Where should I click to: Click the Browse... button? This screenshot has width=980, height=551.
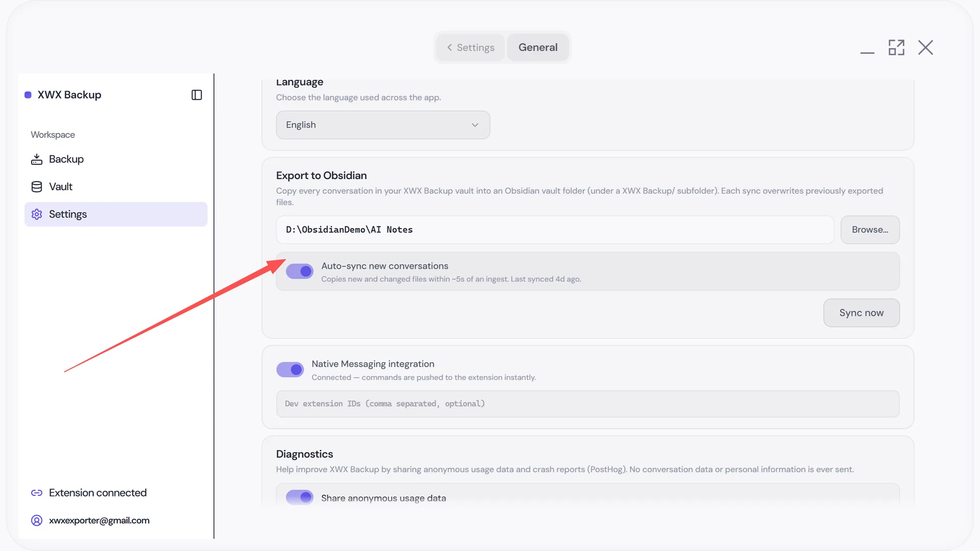click(870, 230)
